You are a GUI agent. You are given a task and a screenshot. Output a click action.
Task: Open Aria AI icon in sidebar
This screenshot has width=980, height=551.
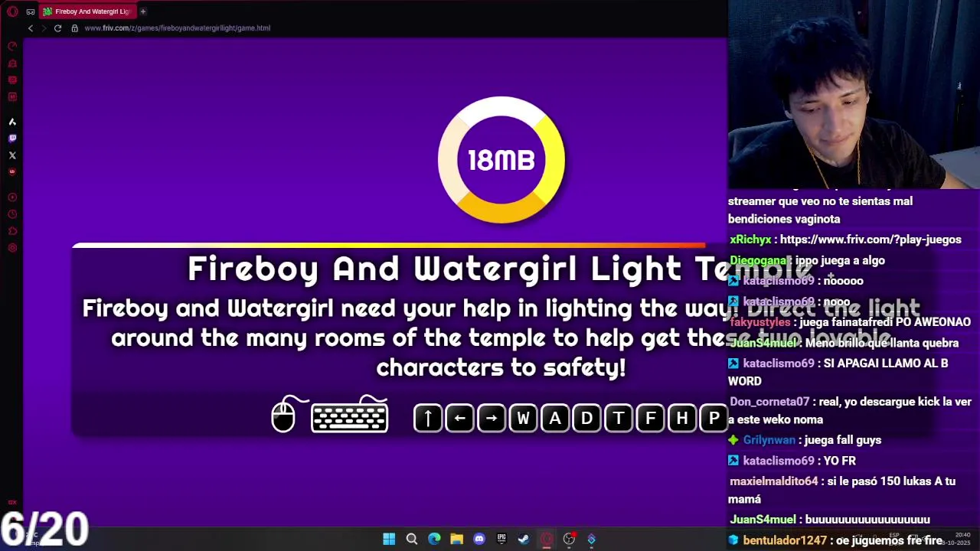coord(12,122)
